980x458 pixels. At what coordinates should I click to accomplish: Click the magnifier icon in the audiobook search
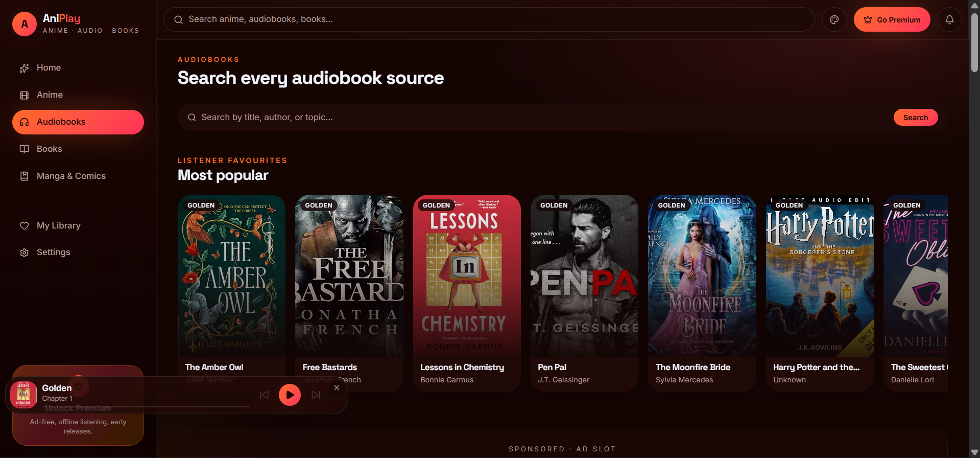(x=192, y=118)
